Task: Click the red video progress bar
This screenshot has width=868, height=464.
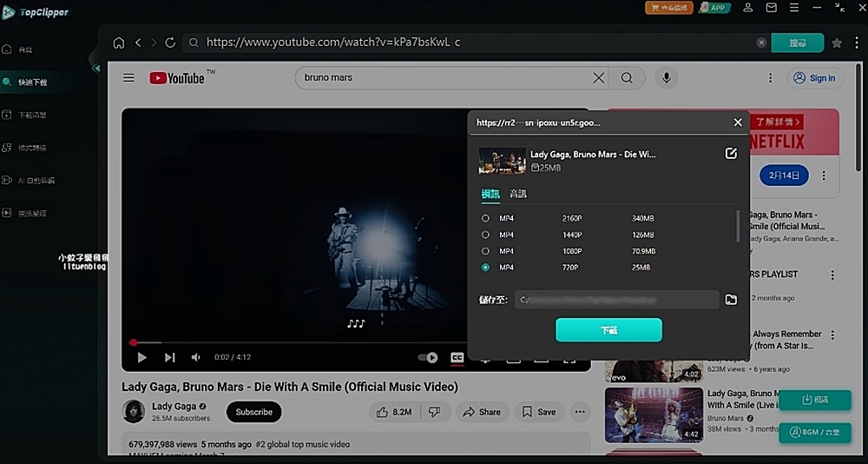Action: 299,342
